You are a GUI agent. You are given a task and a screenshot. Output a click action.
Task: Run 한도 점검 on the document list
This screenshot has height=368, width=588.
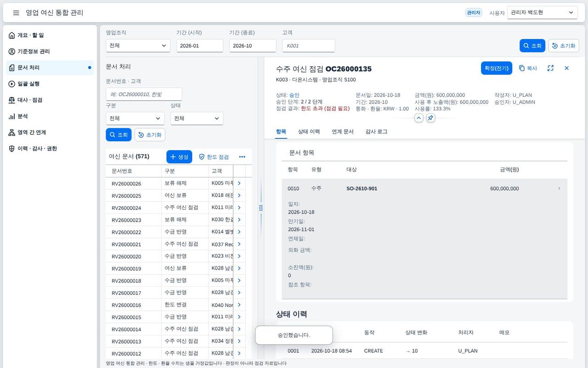(x=214, y=157)
